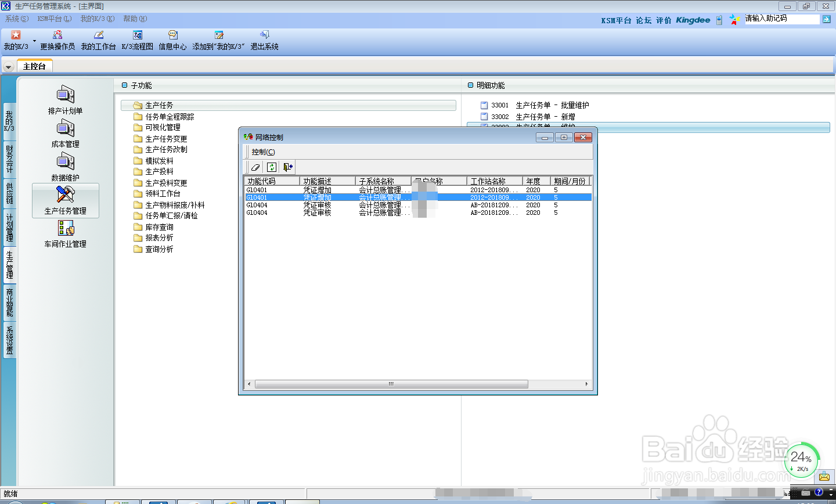
Task: Select the 供应链 vertical side tab
Action: pos(9,193)
